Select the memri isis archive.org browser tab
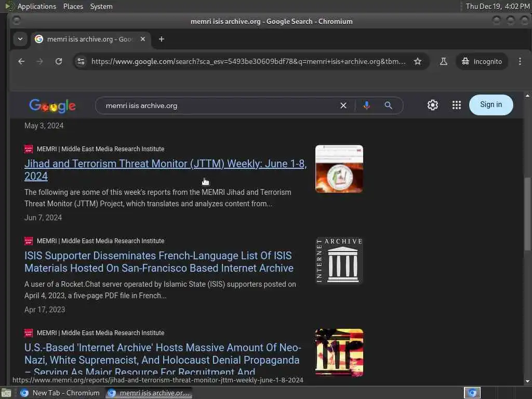This screenshot has width=532, height=399. click(x=89, y=39)
